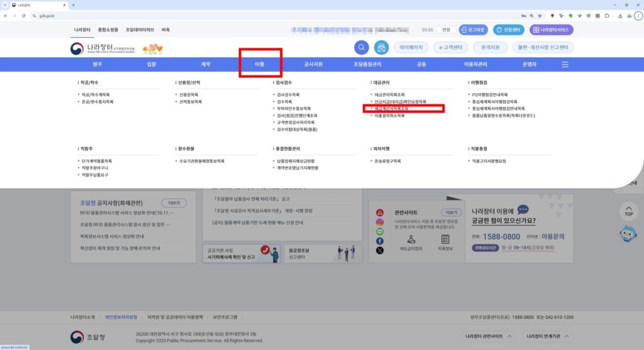Open the browser tab list arrow
Image resolution: width=644 pixels, height=350 pixels.
click(x=4, y=5)
